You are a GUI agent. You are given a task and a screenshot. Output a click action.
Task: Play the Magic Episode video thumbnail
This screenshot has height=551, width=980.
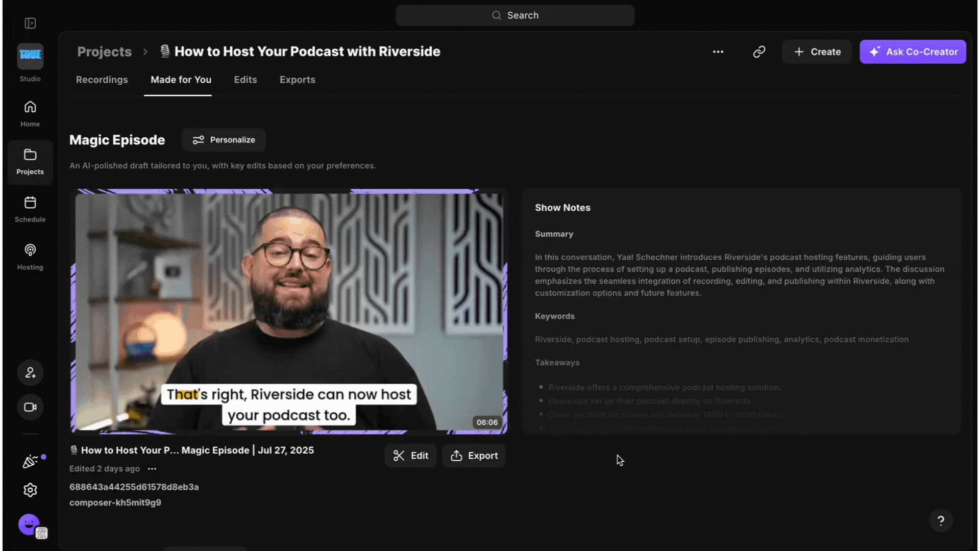click(x=289, y=312)
